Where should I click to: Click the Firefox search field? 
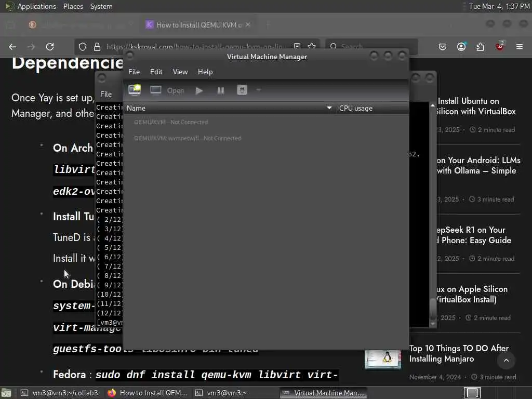pyautogui.click(x=371, y=47)
